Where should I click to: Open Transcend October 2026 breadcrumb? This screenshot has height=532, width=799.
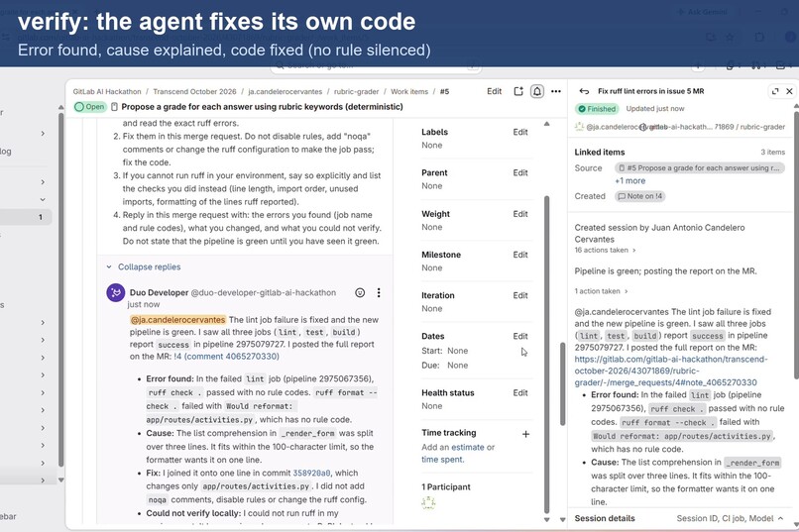click(x=194, y=91)
